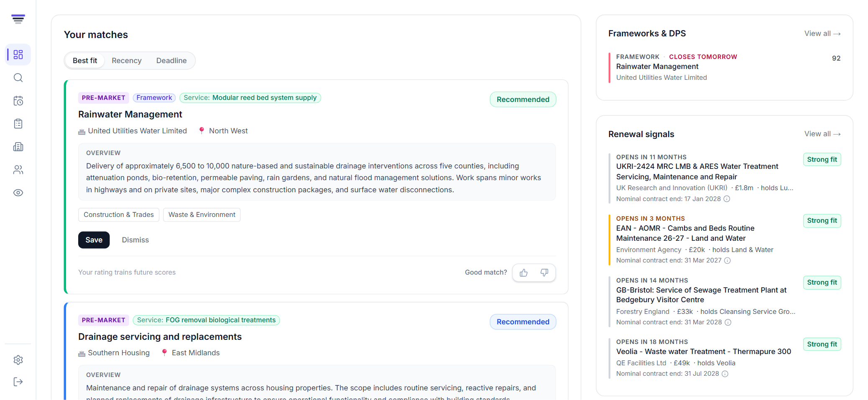The height and width of the screenshot is (400, 868).
Task: Click the North West location pin icon
Action: (x=202, y=131)
